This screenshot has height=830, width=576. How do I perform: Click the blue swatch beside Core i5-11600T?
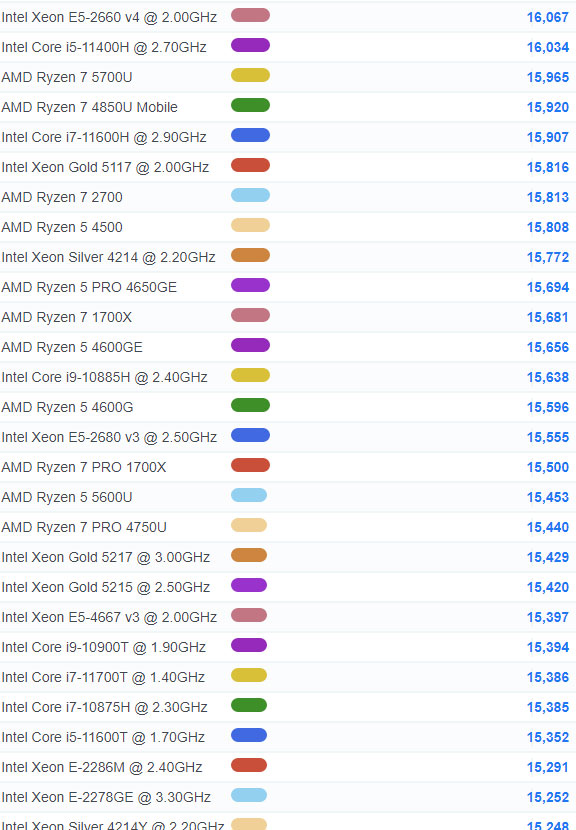[249, 735]
